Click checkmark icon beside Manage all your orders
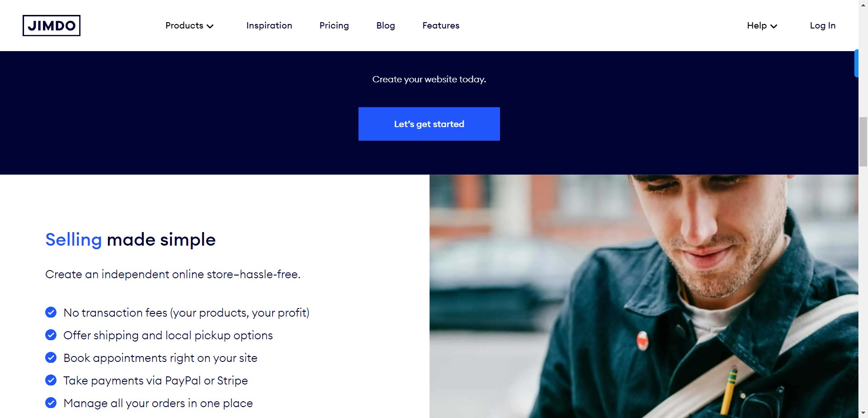Image resolution: width=868 pixels, height=418 pixels. (x=51, y=403)
